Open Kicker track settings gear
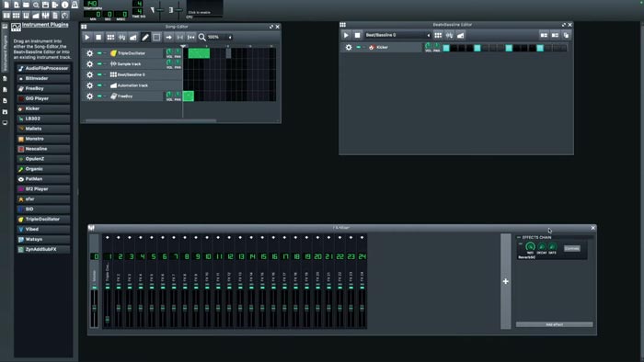The image size is (644, 362). [349, 48]
